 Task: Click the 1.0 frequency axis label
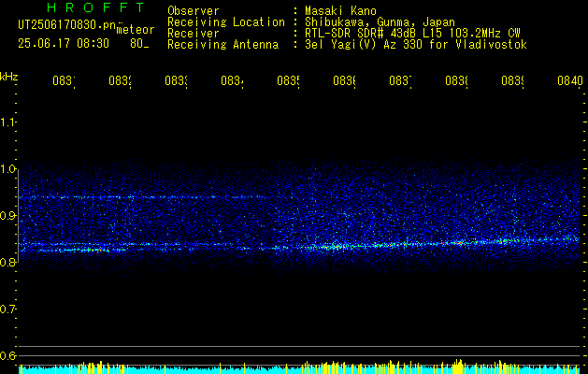click(7, 169)
